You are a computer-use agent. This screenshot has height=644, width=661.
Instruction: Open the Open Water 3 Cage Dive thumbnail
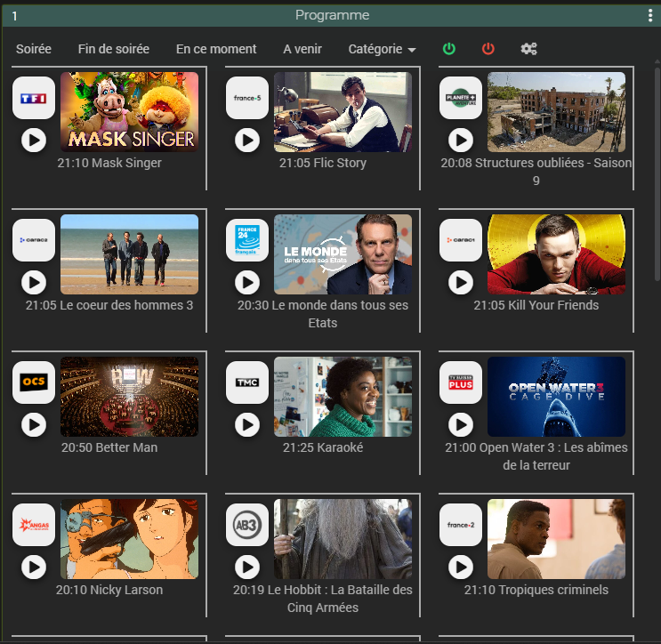click(556, 397)
